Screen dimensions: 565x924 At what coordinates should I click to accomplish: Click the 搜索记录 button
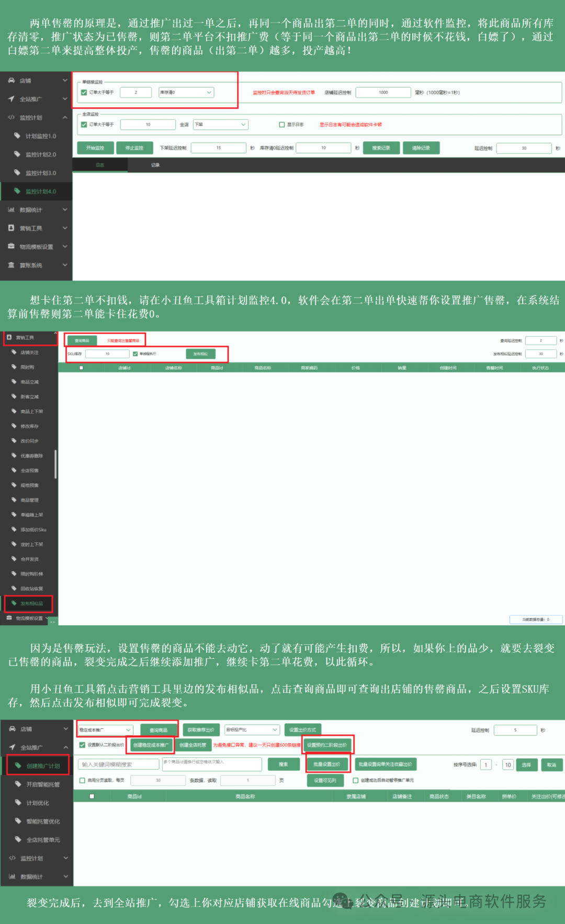point(381,148)
